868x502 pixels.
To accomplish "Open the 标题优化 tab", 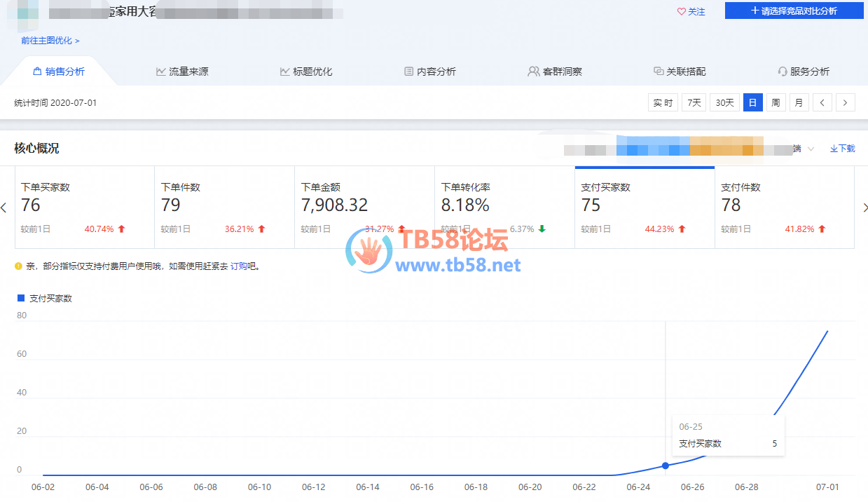I will [x=306, y=72].
